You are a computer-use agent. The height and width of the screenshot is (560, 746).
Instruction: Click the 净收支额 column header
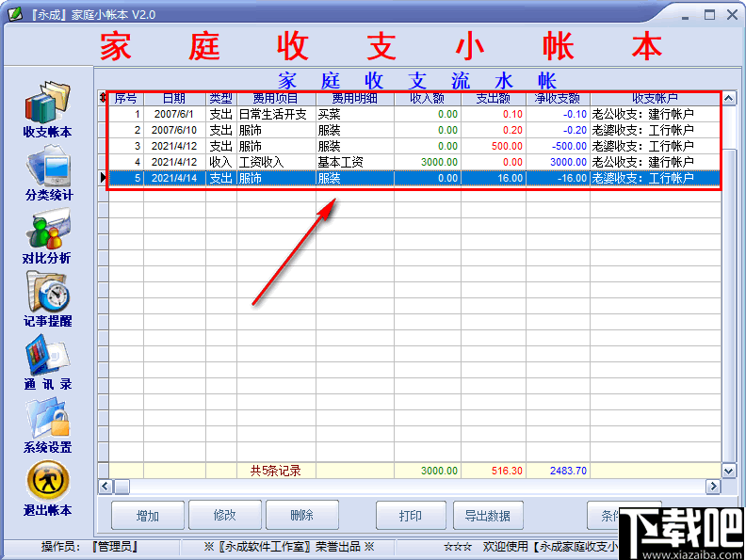coord(558,99)
